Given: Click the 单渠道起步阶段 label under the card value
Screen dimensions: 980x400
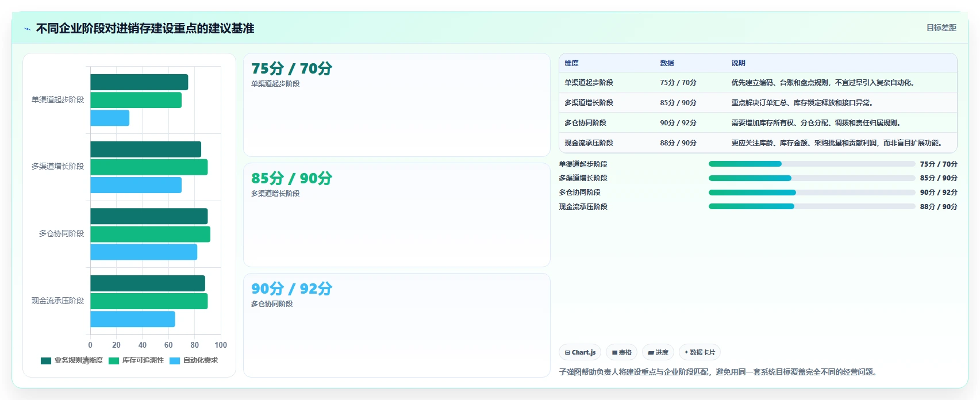Looking at the screenshot, I should pyautogui.click(x=275, y=84).
